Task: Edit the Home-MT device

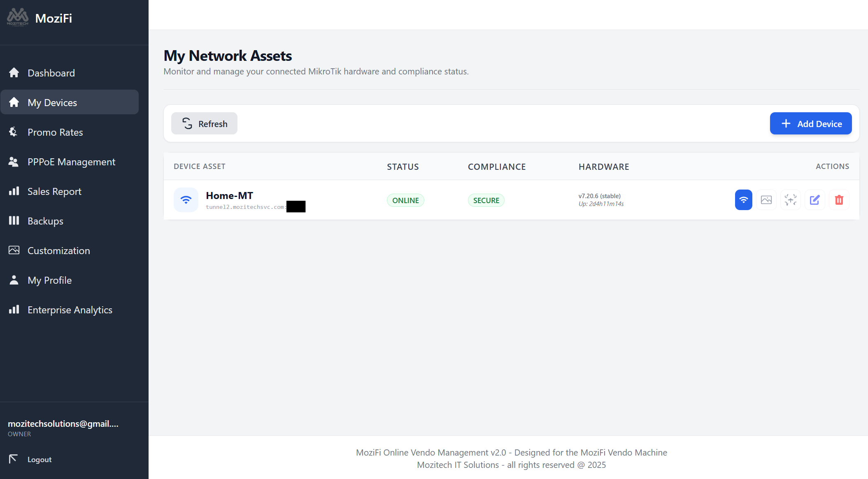Action: tap(815, 200)
